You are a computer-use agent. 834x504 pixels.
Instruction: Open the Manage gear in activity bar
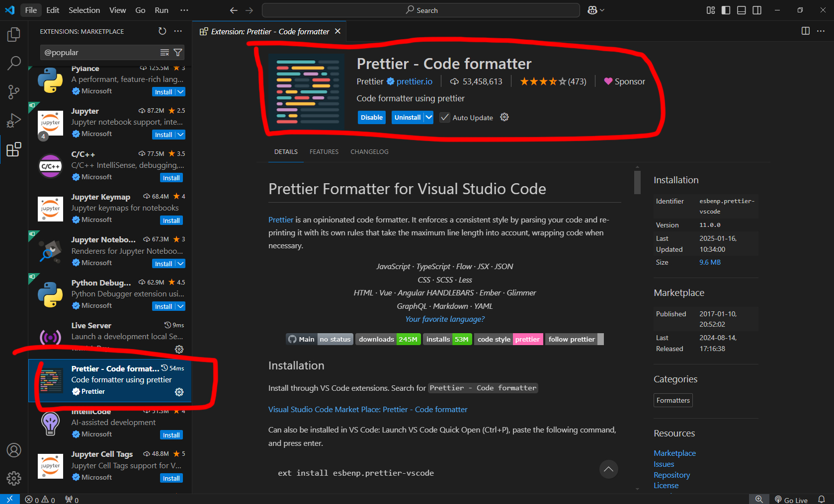(14, 478)
